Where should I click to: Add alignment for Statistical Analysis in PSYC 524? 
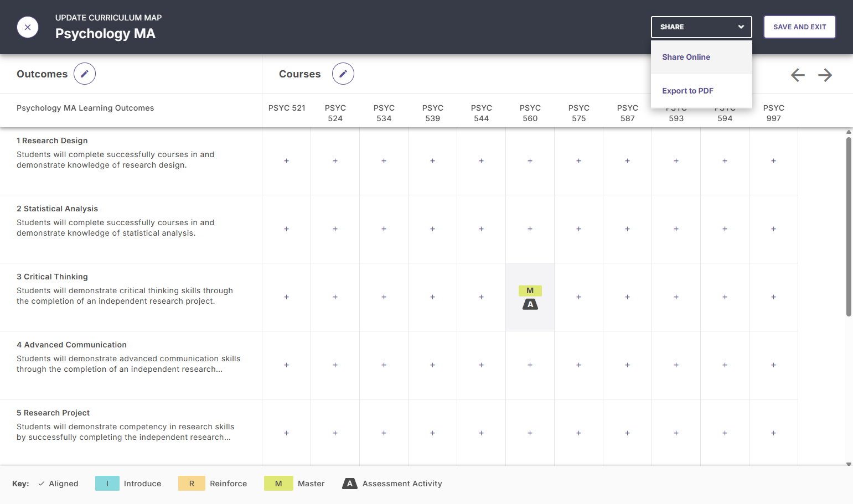tap(335, 229)
